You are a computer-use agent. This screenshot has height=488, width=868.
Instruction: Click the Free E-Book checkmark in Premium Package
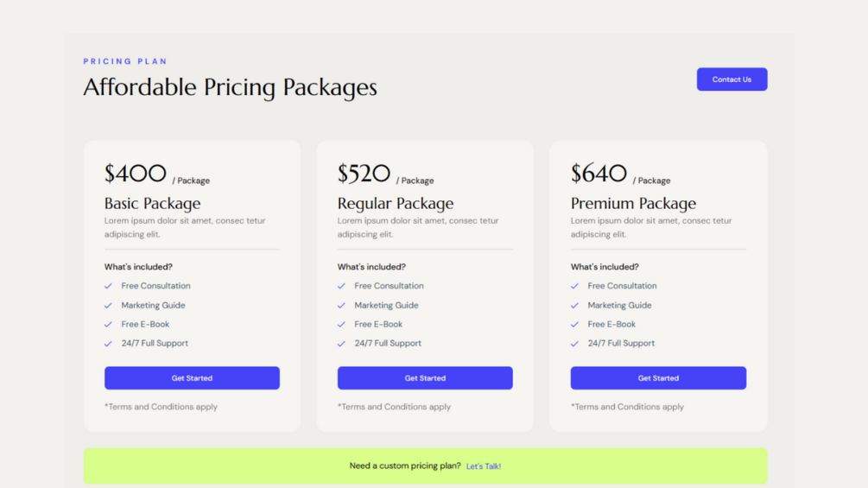tap(575, 325)
